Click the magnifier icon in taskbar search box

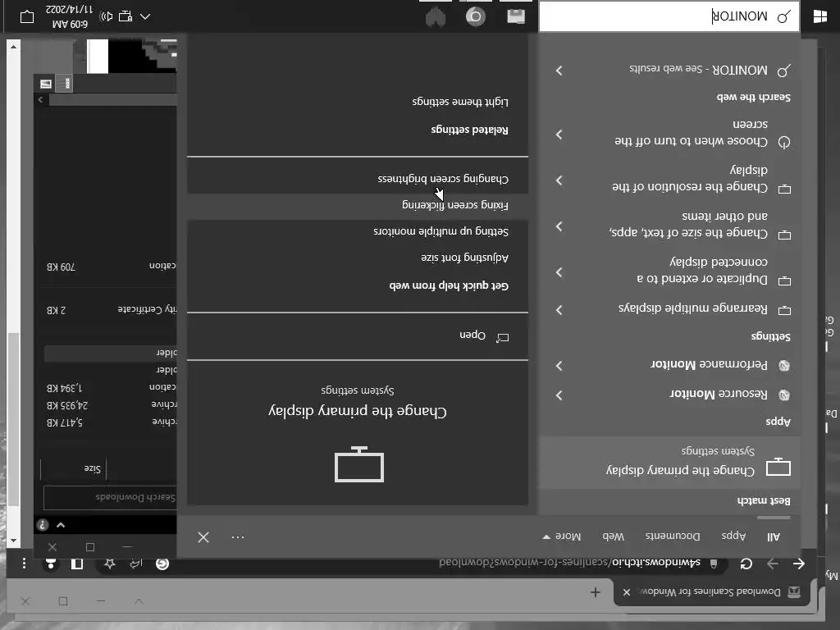point(783,16)
